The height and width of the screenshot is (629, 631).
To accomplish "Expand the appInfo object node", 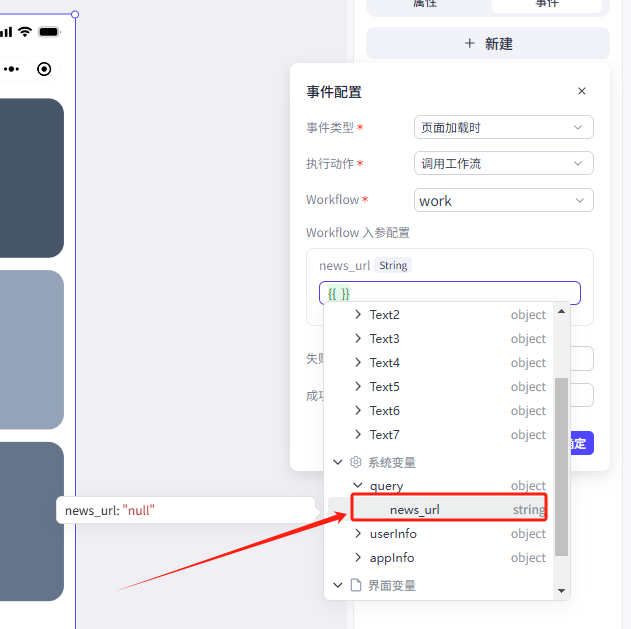I will [x=359, y=558].
